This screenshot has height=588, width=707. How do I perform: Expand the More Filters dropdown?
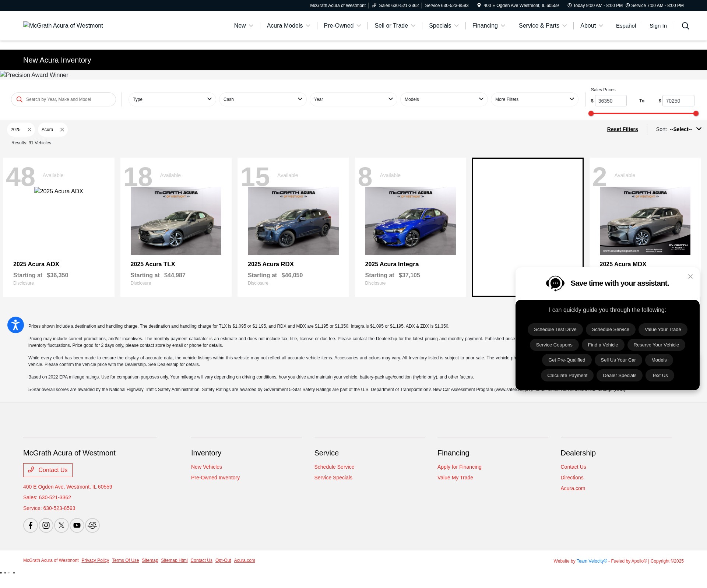535,99
